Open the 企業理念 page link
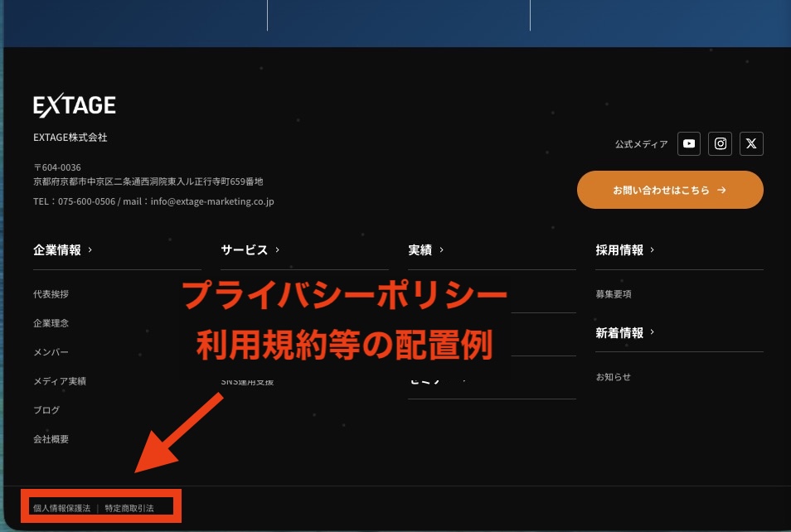 point(51,322)
